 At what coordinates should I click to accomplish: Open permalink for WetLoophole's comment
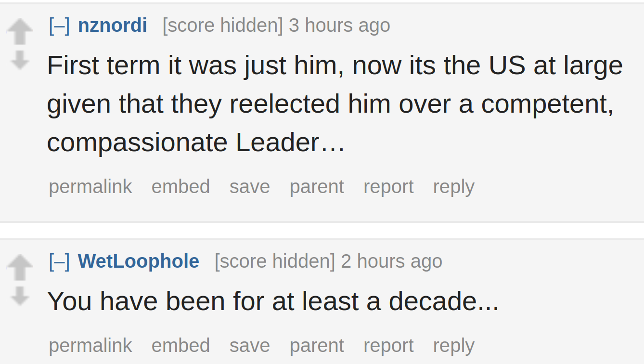tap(90, 346)
